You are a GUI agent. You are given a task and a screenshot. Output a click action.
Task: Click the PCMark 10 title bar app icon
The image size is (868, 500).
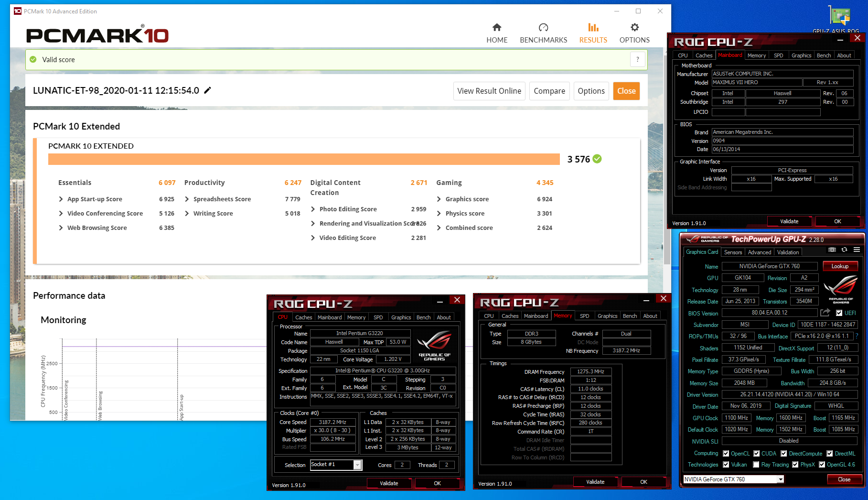18,11
